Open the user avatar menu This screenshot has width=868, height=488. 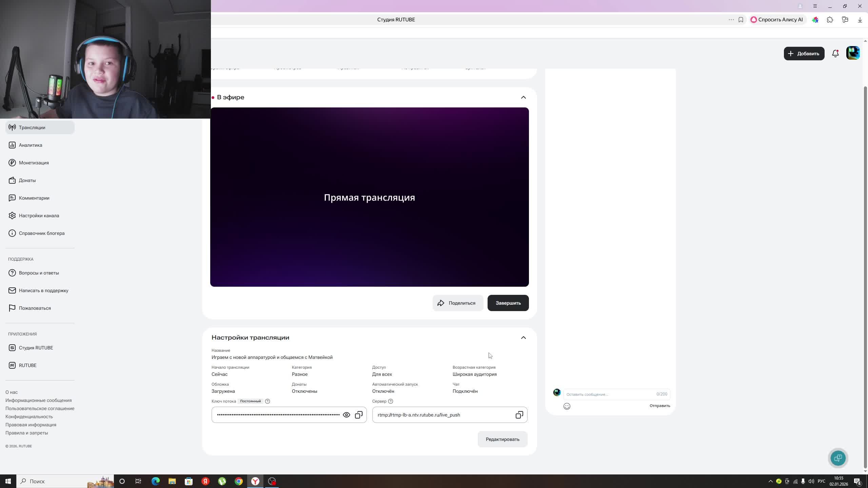(x=853, y=53)
